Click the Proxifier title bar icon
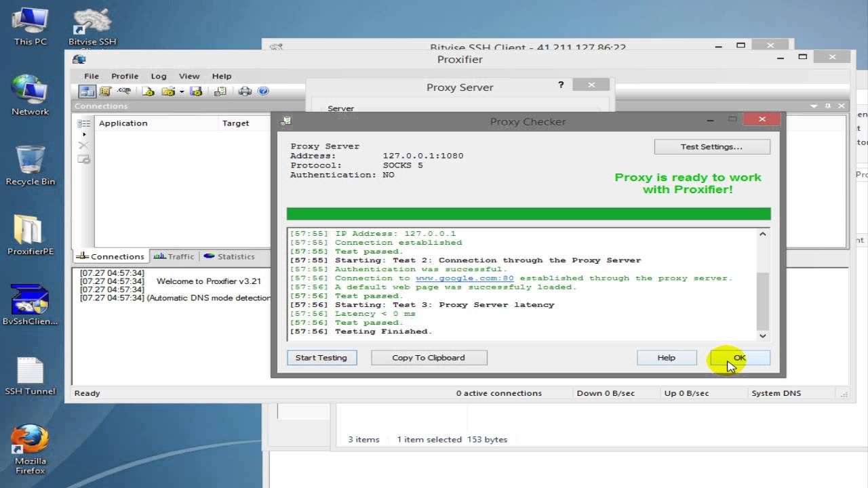Screen dimensions: 868x488 (79, 59)
